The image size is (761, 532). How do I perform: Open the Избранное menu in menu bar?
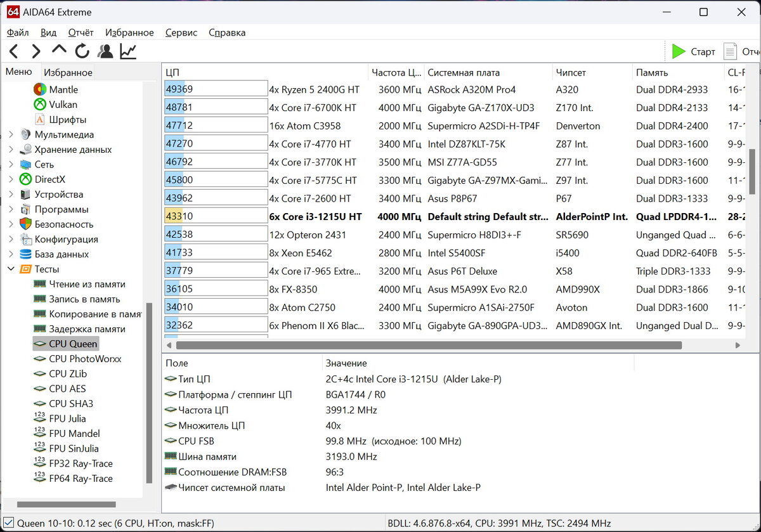coord(129,32)
